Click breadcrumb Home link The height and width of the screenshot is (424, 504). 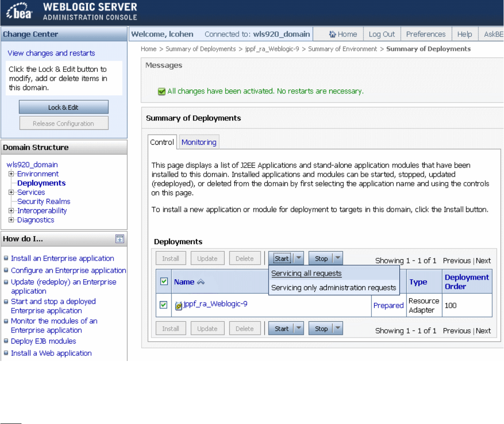click(x=149, y=49)
